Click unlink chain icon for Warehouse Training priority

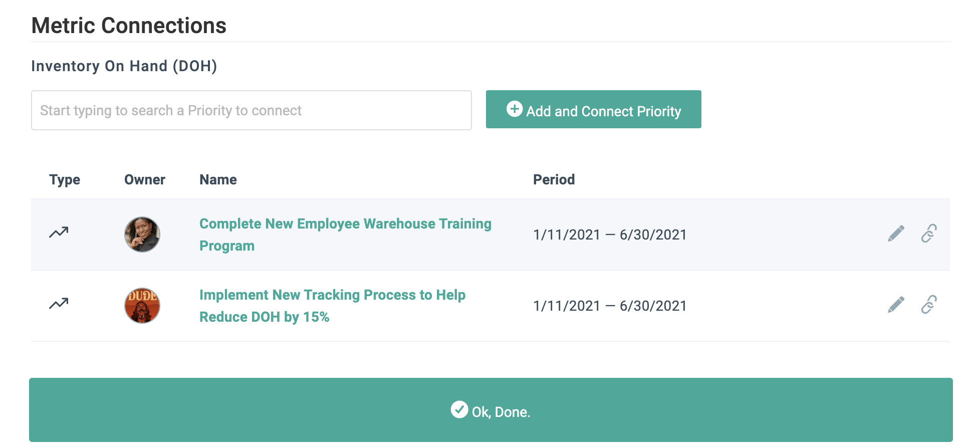(x=929, y=234)
